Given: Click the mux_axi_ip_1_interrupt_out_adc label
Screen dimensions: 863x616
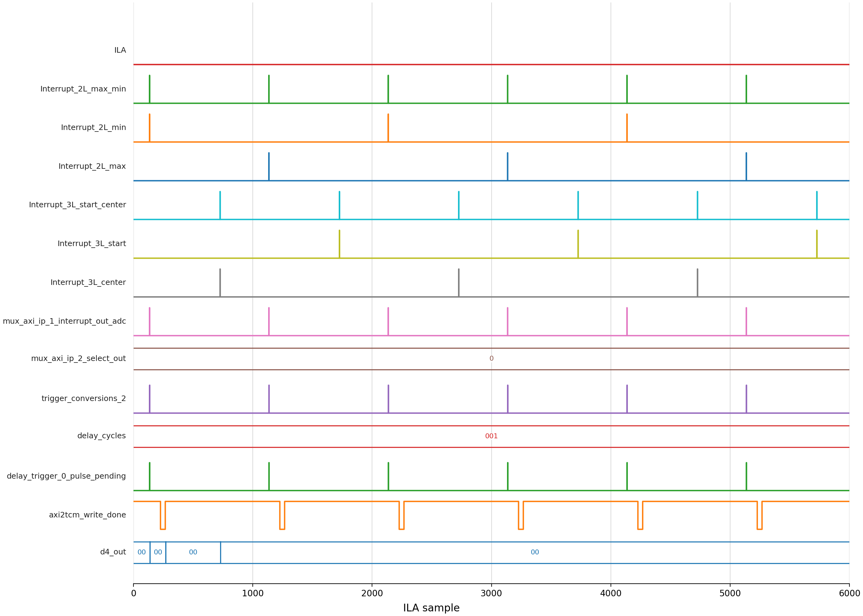Looking at the screenshot, I should coord(64,321).
